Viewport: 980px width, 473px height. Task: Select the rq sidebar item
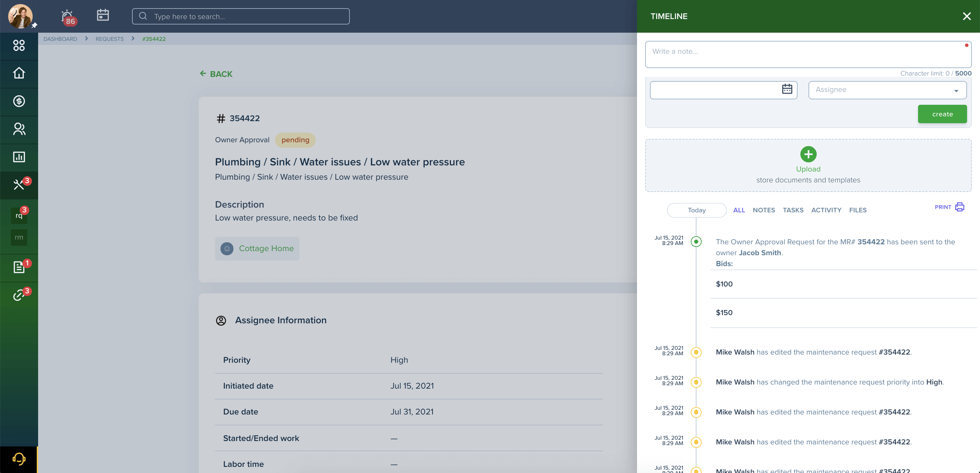pos(19,216)
